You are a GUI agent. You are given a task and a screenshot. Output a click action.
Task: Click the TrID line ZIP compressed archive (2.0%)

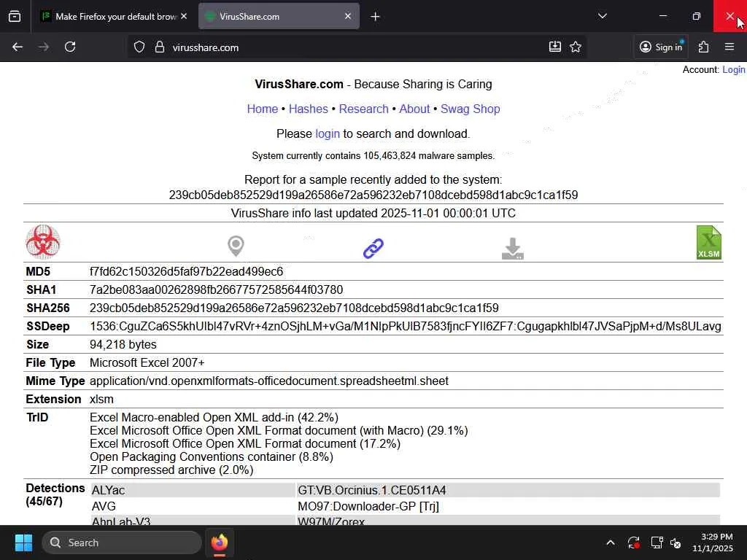(x=171, y=470)
